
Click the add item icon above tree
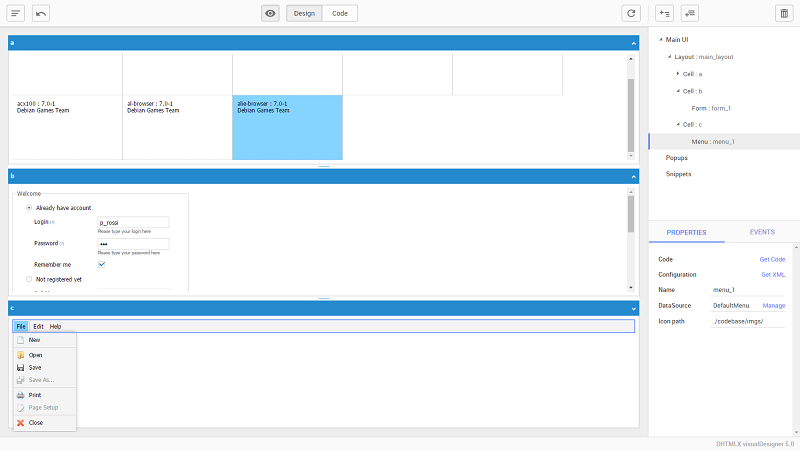tap(664, 13)
